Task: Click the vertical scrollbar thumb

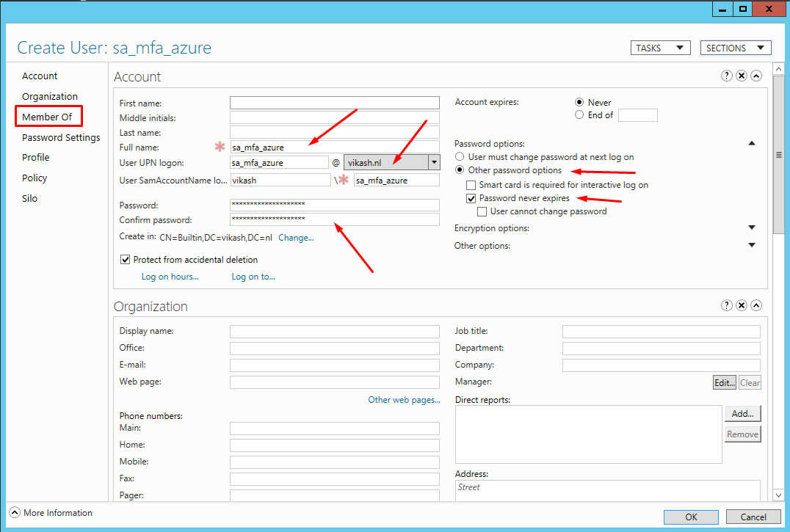Action: point(778,155)
